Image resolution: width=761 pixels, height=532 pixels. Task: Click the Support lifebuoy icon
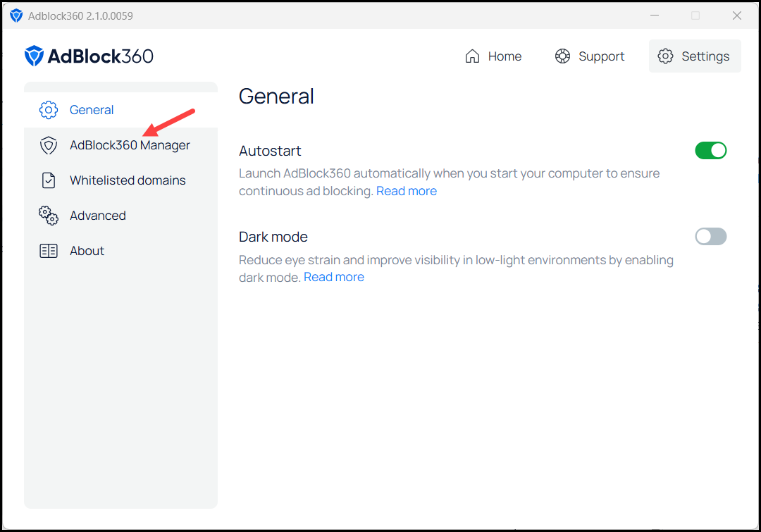coord(562,56)
